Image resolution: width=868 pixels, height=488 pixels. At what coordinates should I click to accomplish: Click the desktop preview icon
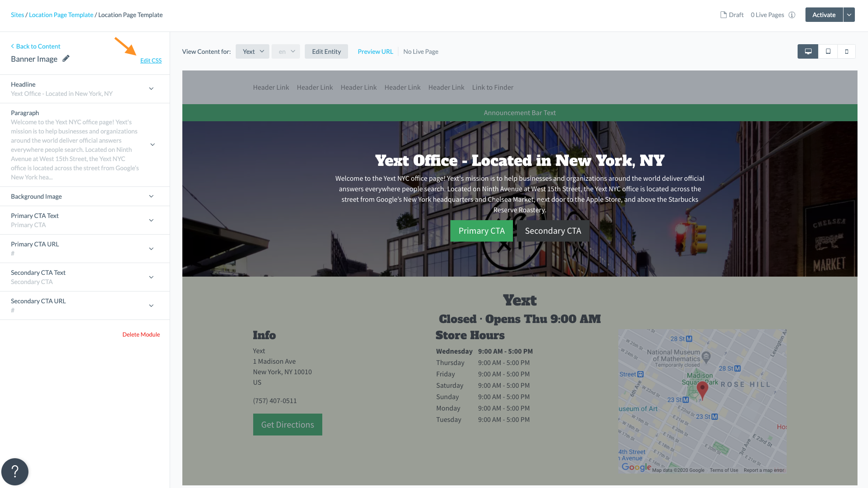pos(809,51)
